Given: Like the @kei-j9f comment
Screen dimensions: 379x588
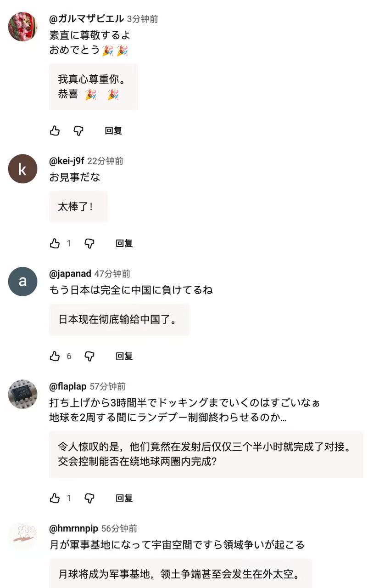Looking at the screenshot, I should click(x=55, y=243).
